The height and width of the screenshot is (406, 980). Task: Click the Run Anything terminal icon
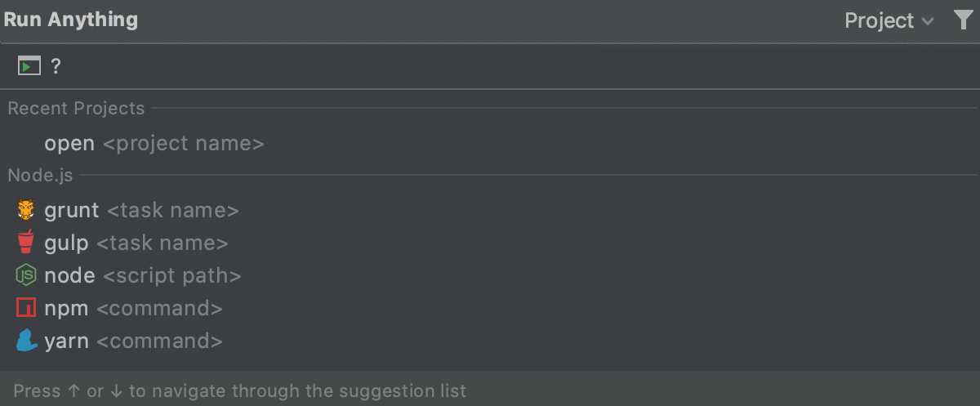coord(29,66)
